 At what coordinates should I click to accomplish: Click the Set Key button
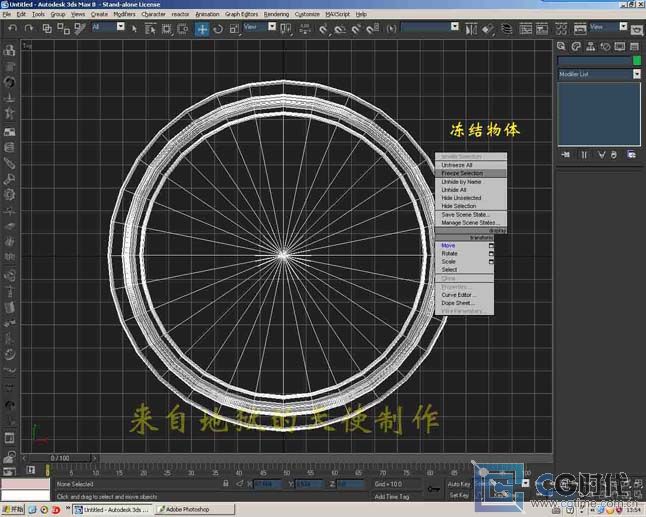(x=459, y=495)
